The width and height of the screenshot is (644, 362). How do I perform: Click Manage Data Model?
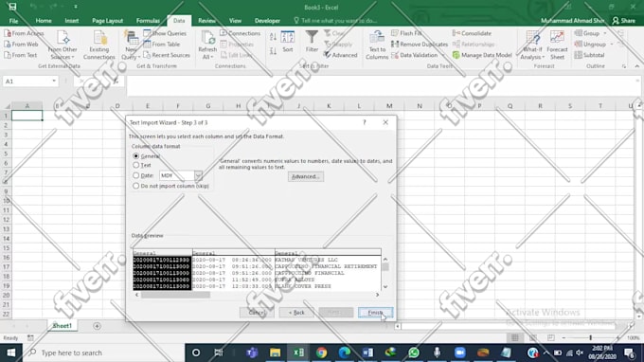(x=482, y=55)
